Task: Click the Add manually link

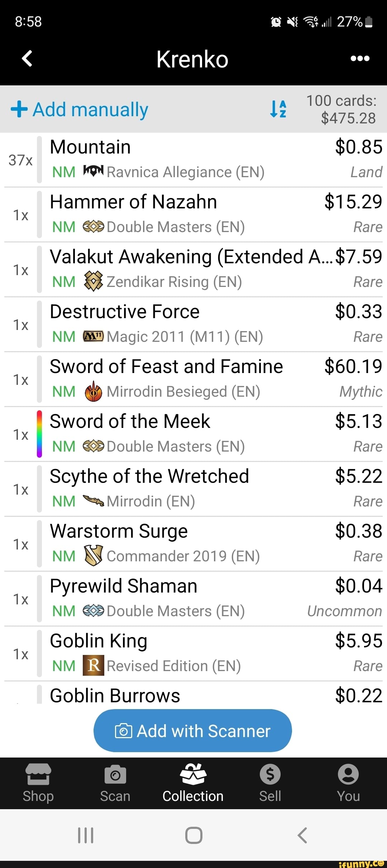Action: pos(90,109)
